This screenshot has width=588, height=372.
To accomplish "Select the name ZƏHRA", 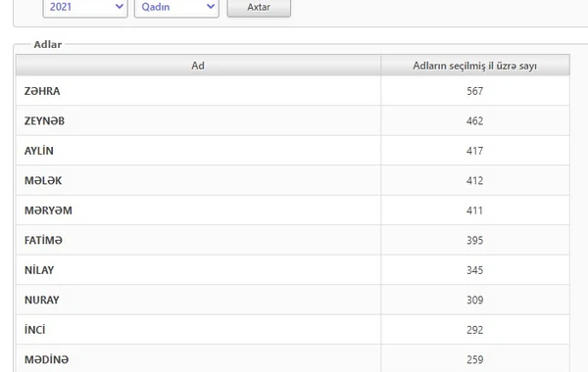I will (x=42, y=91).
